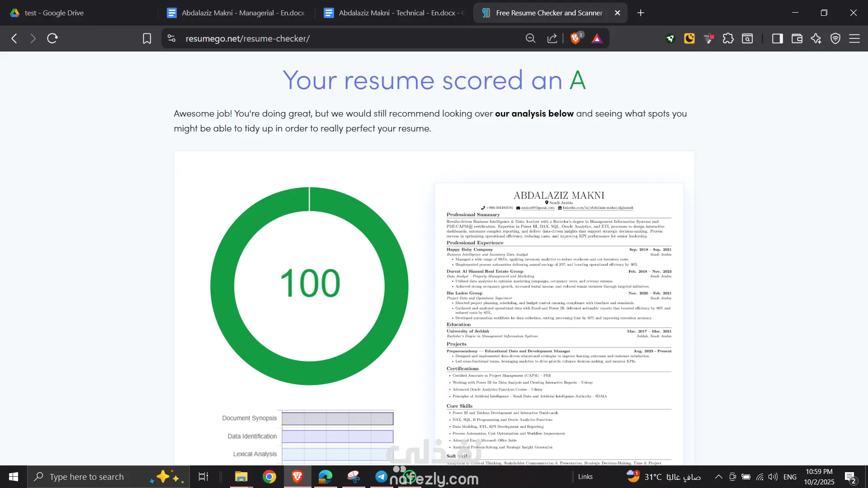Viewport: 868px width, 488px height.
Task: Open the share page icon
Action: (x=552, y=38)
